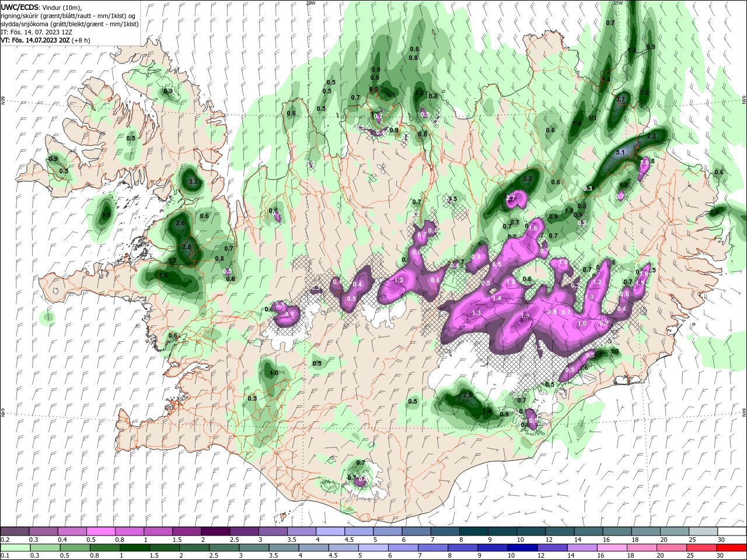The width and height of the screenshot is (747, 560).
Task: Click the 2.9 value south of the glacier
Action: [x=467, y=395]
